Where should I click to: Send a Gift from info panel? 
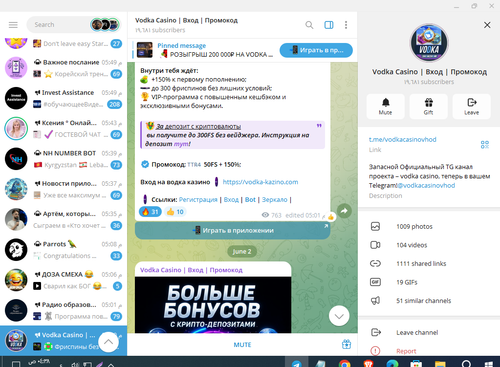pyautogui.click(x=428, y=107)
